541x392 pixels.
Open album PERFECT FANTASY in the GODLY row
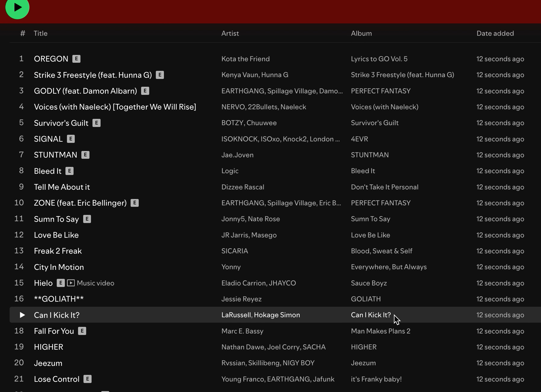381,91
